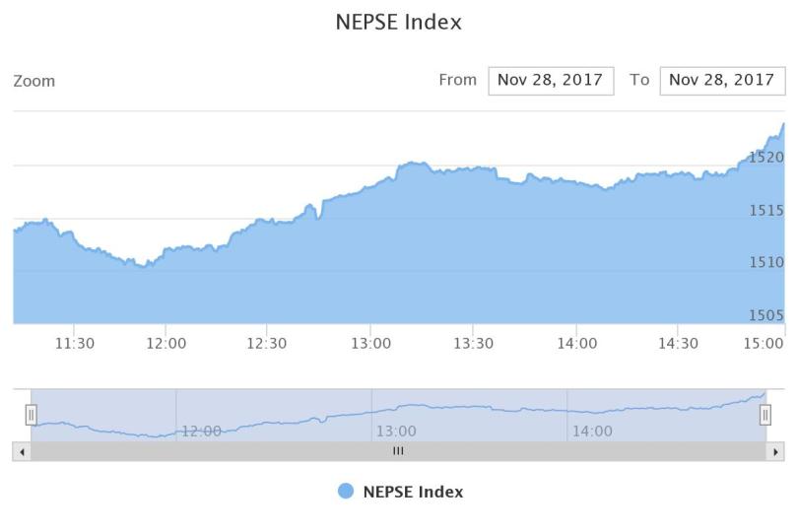Click the 12:30 tick on the time axis
The image size is (798, 532).
[267, 343]
